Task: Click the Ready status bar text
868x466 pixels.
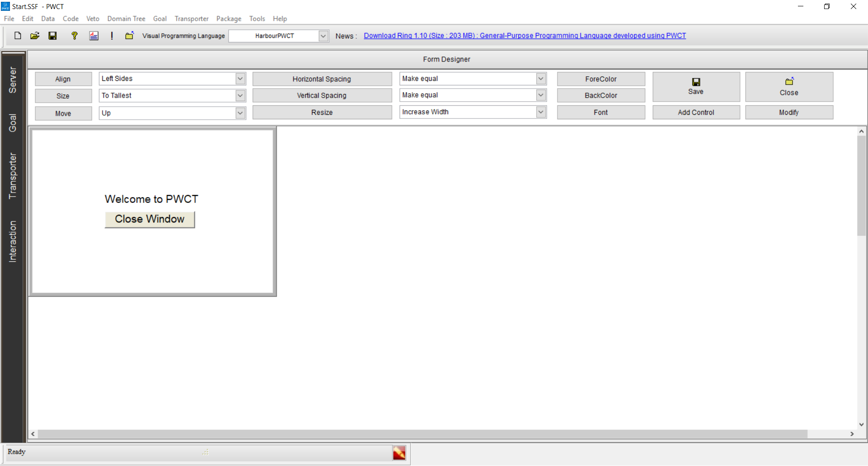Action: (x=17, y=452)
